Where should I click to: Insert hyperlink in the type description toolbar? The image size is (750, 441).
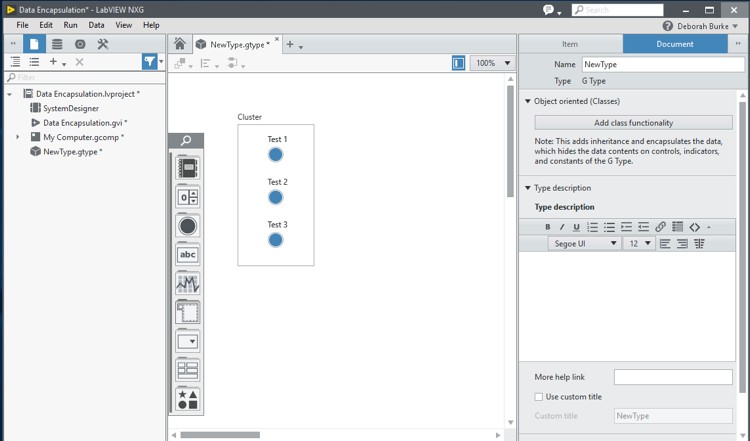[660, 227]
